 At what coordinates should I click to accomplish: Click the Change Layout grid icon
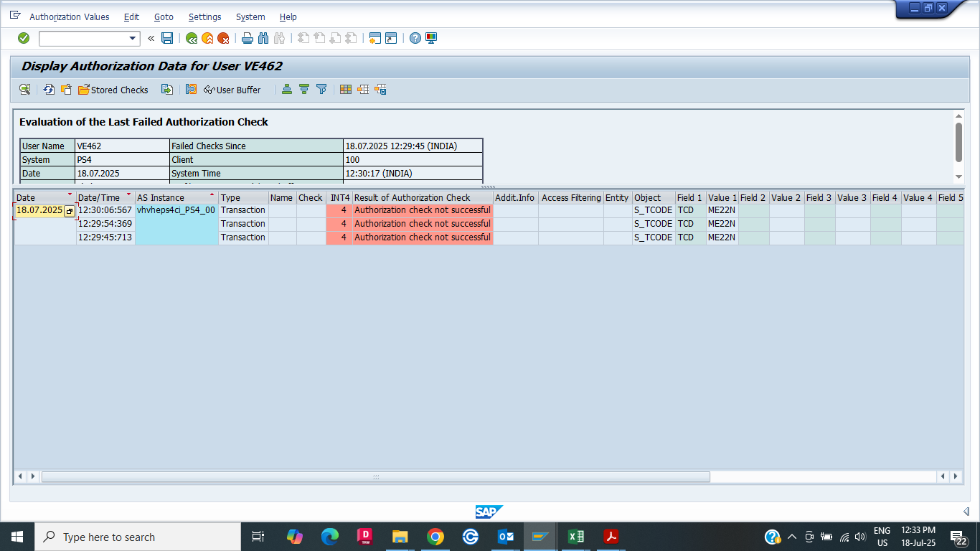(346, 90)
